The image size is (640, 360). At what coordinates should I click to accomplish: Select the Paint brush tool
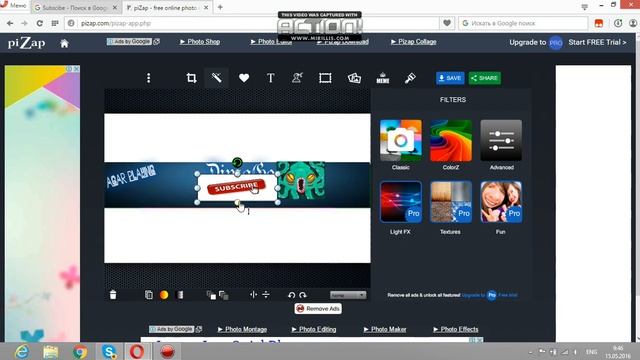410,78
